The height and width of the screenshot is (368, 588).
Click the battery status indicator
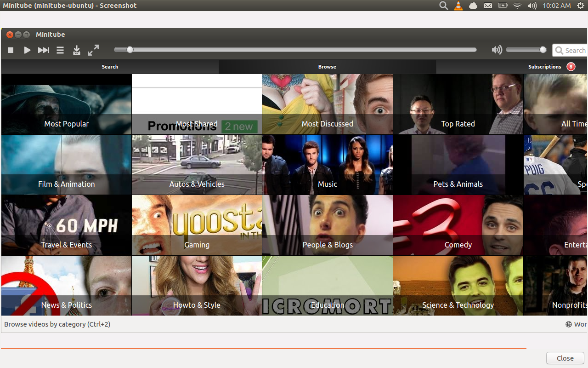tap(503, 6)
